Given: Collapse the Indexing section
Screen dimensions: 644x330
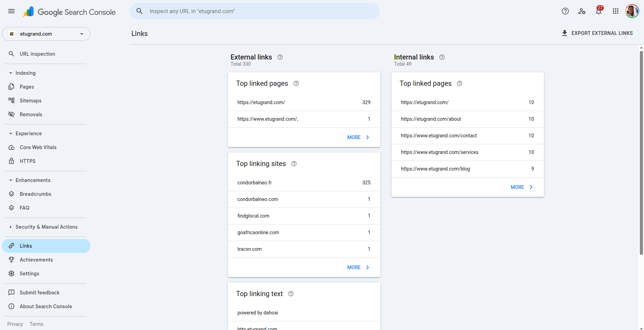Looking at the screenshot, I should (11, 73).
